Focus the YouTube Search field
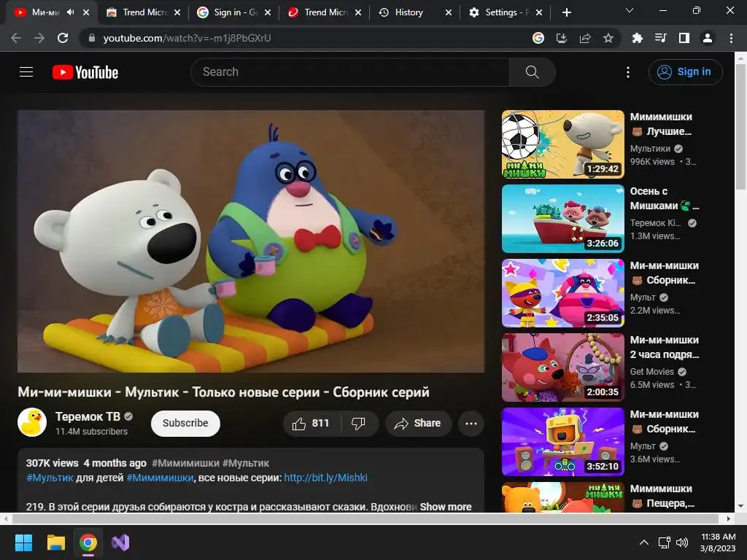This screenshot has width=747, height=560. coord(350,72)
